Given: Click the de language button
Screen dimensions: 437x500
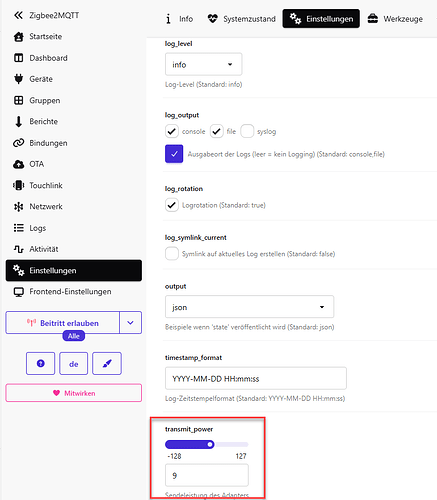Looking at the screenshot, I should [74, 363].
